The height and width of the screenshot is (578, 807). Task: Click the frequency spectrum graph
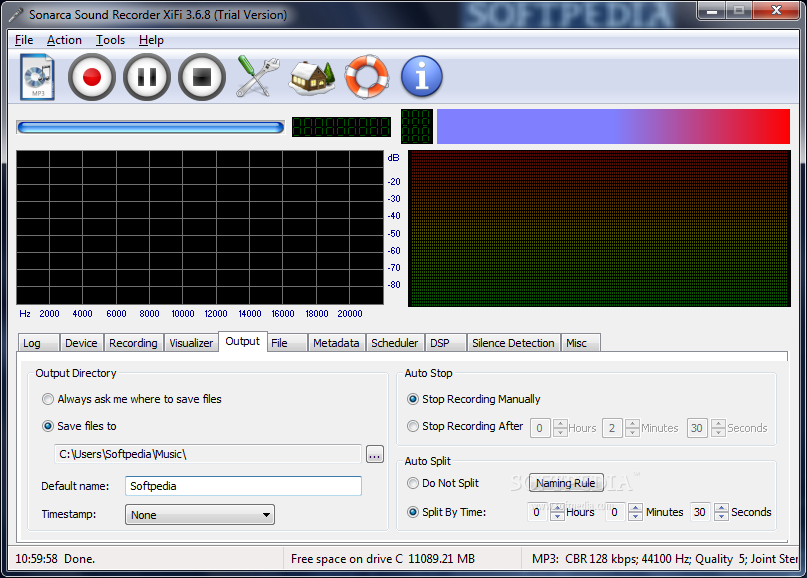[x=200, y=227]
